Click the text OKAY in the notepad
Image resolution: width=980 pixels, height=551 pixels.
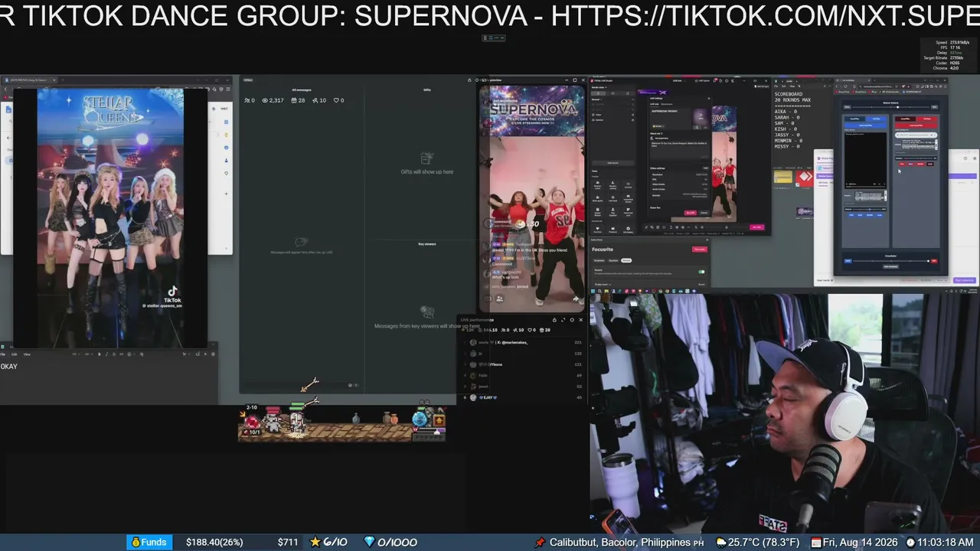pyautogui.click(x=8, y=367)
